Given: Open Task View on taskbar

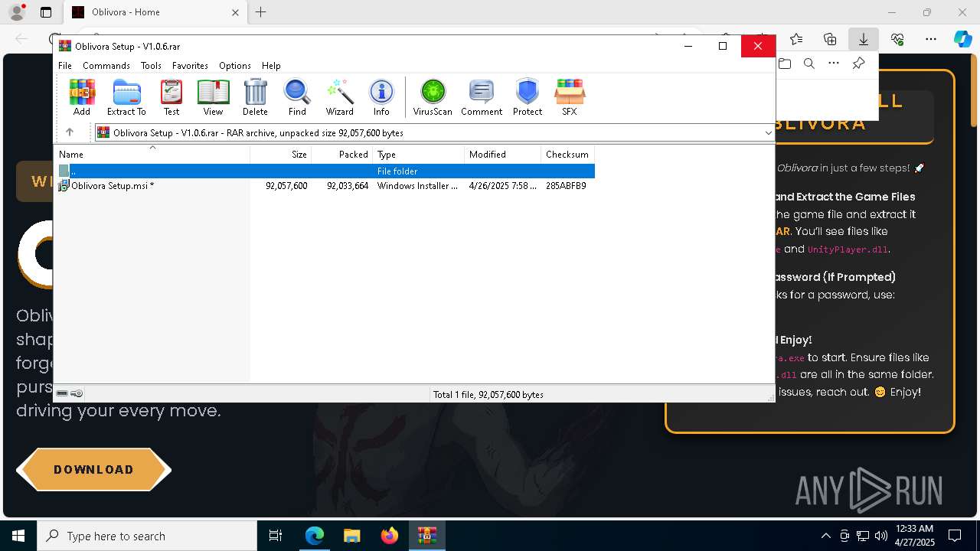Looking at the screenshot, I should (x=276, y=536).
